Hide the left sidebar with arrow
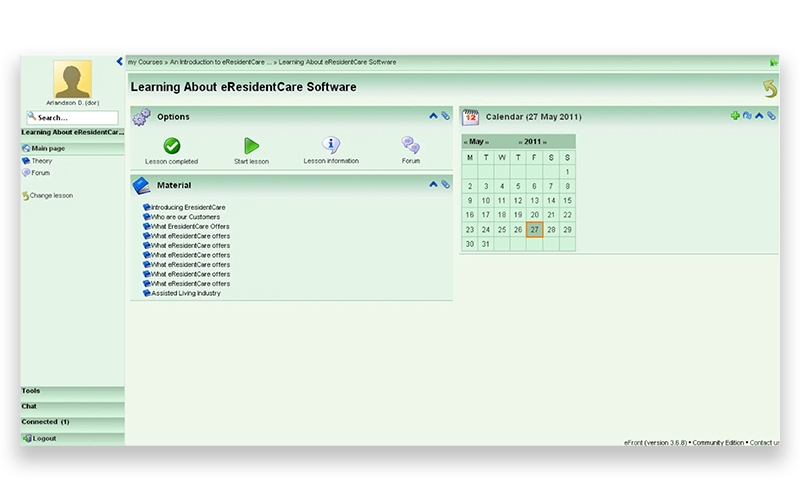 tap(120, 62)
